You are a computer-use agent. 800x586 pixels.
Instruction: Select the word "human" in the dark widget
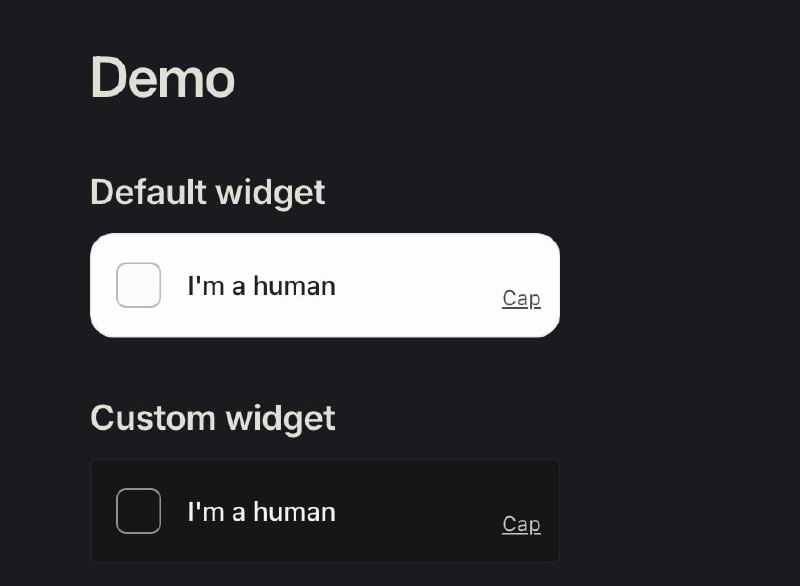point(294,512)
